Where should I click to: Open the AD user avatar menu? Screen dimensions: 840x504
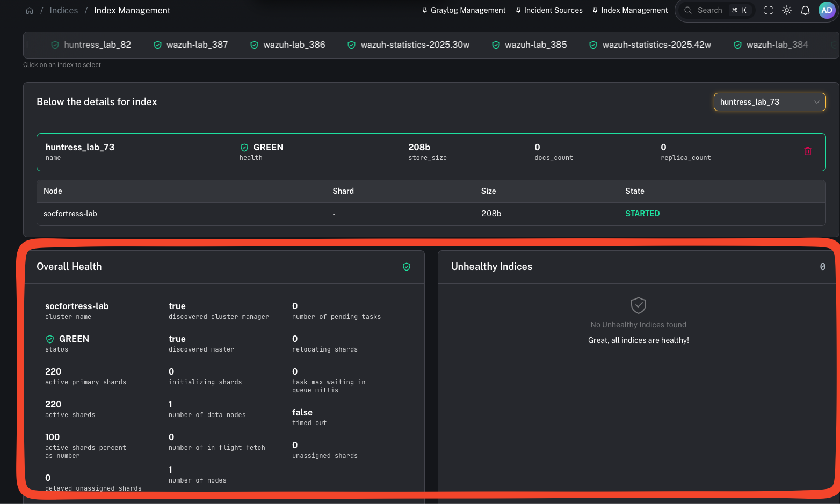(x=827, y=10)
